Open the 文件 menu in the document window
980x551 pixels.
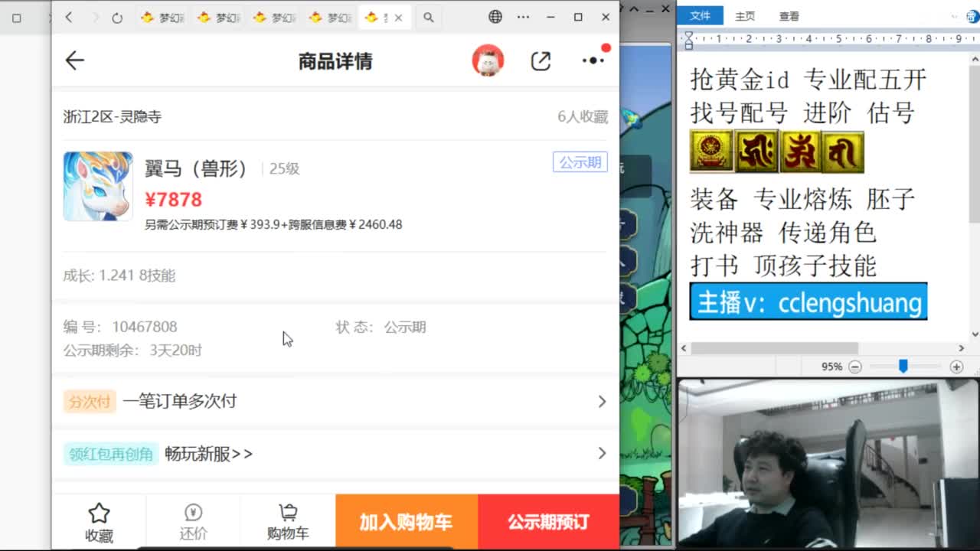click(x=701, y=15)
